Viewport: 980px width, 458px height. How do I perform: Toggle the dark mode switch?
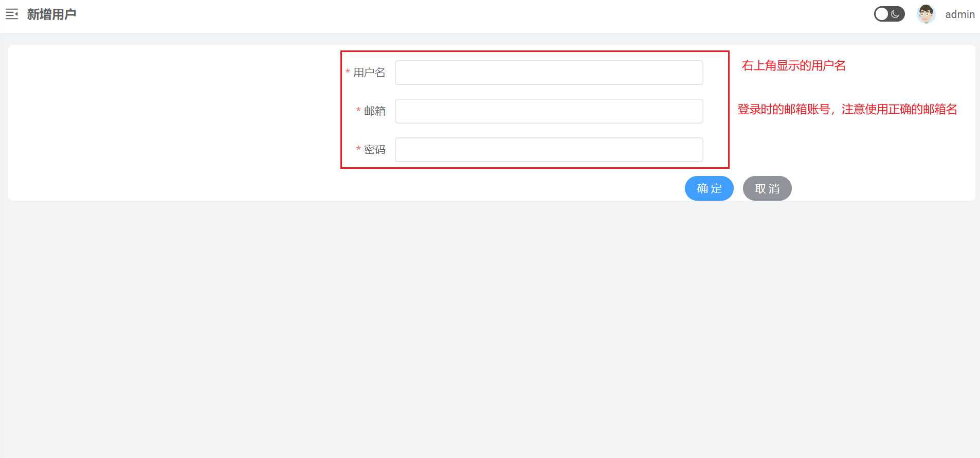[x=889, y=14]
